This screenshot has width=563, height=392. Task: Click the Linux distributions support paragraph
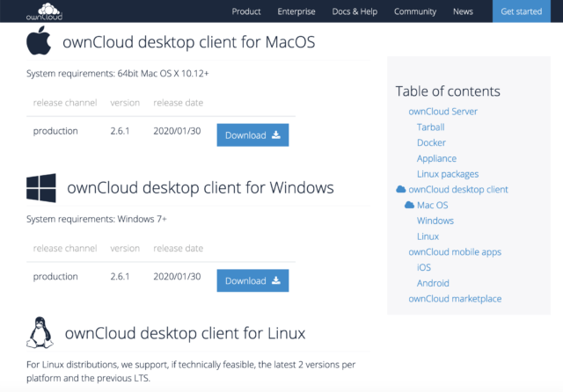point(191,371)
